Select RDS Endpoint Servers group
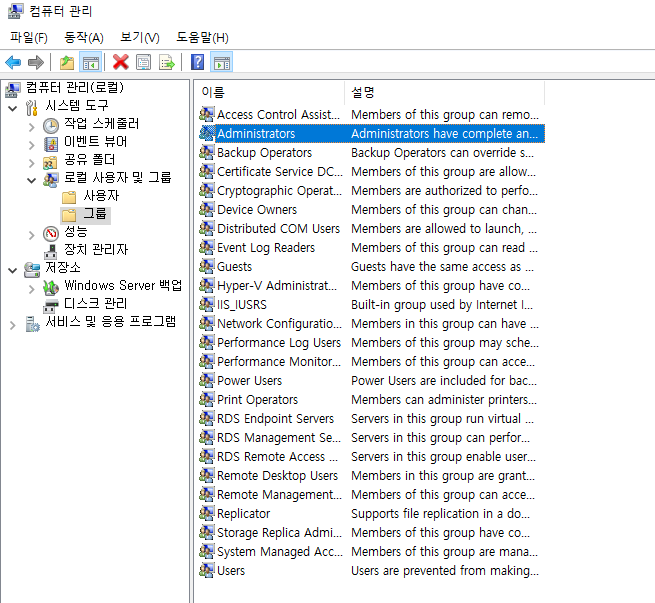Screen dimensions: 655x603 point(276,418)
